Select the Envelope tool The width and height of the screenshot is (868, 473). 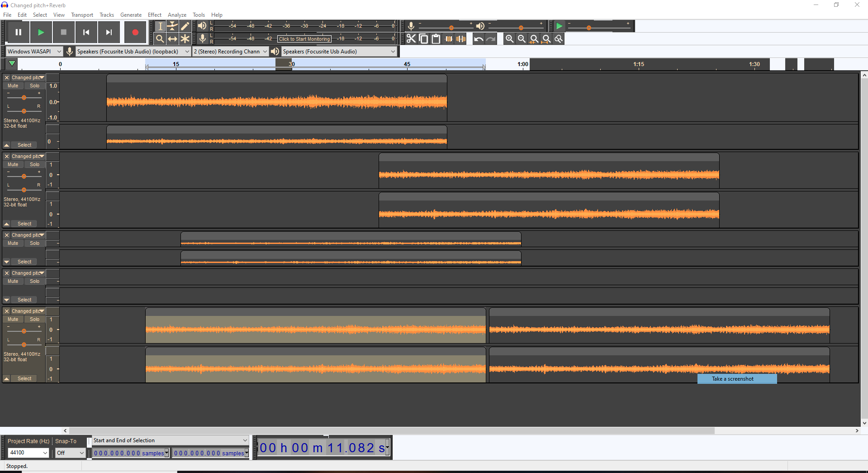click(173, 26)
